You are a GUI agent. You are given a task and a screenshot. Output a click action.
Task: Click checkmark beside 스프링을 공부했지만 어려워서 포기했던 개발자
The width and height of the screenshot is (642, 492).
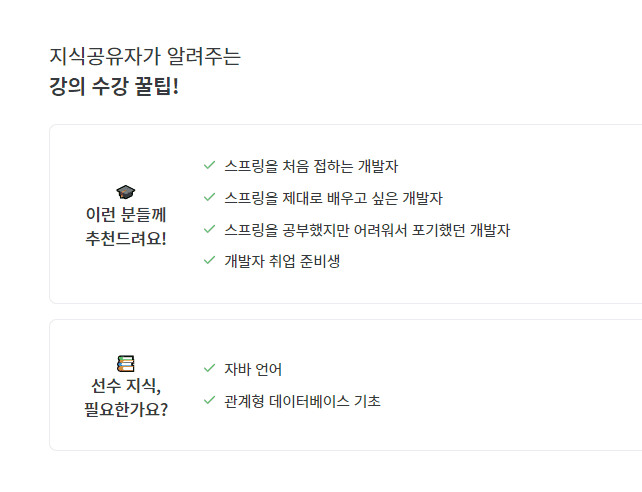[209, 229]
